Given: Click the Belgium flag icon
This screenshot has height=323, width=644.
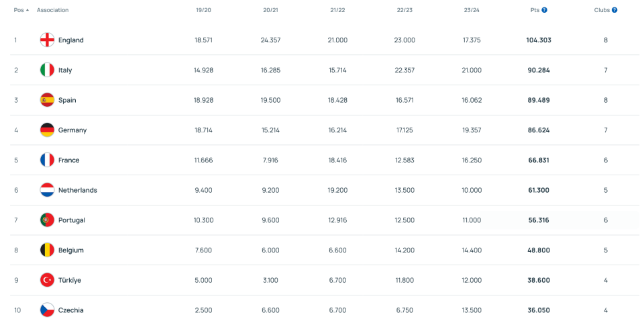Looking at the screenshot, I should tap(47, 250).
